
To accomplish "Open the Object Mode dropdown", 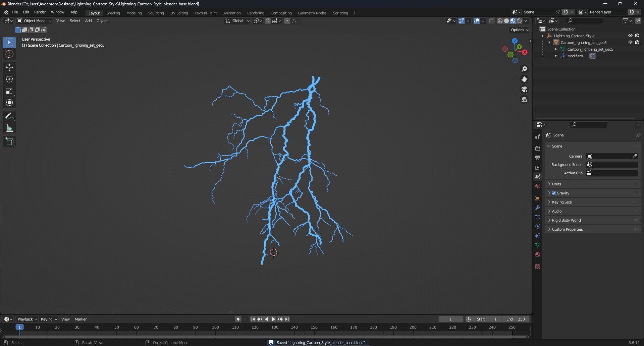I will coord(34,21).
